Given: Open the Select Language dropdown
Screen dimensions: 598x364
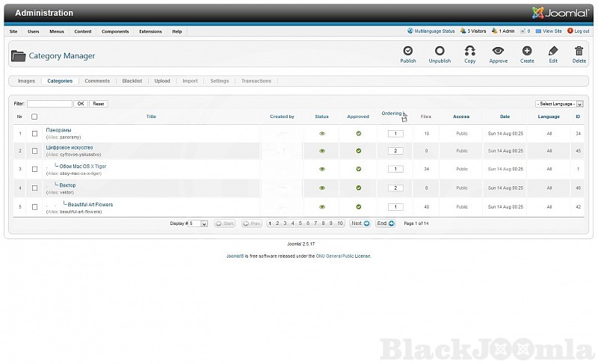Looking at the screenshot, I should [x=559, y=104].
